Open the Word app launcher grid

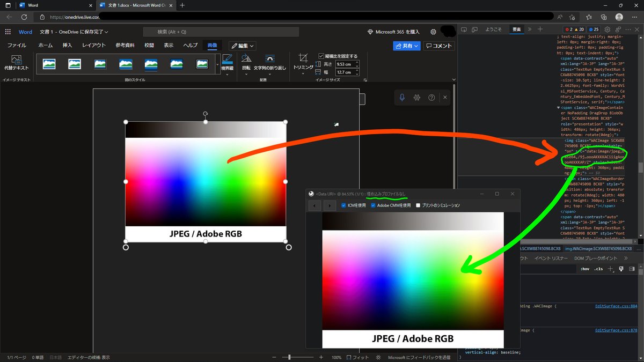click(x=8, y=32)
